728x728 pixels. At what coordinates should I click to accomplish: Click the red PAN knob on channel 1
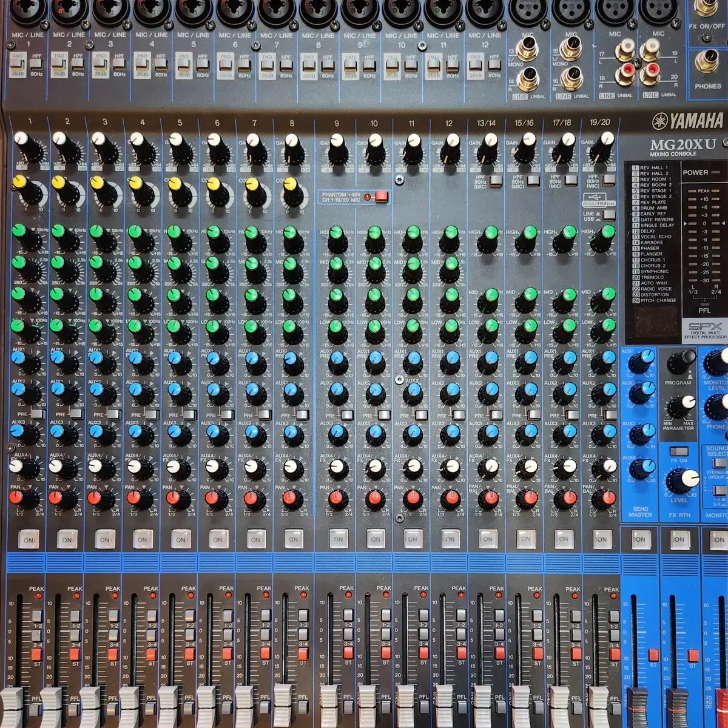click(23, 500)
